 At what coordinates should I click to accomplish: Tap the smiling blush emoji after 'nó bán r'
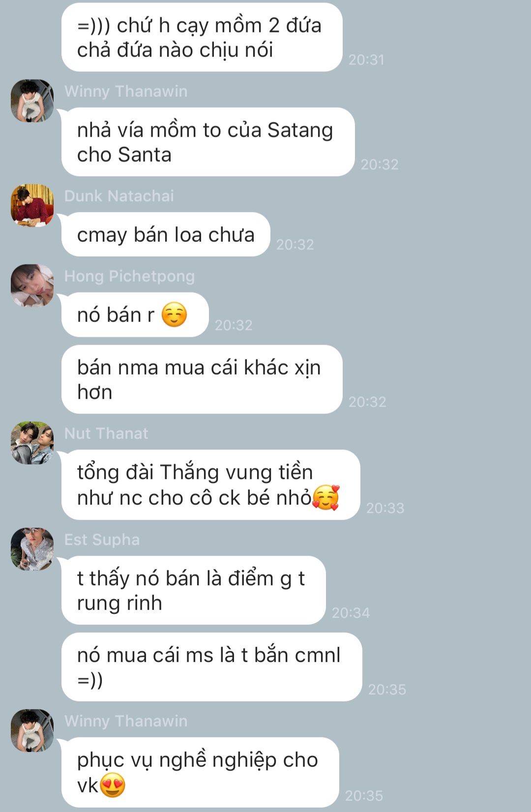click(175, 315)
